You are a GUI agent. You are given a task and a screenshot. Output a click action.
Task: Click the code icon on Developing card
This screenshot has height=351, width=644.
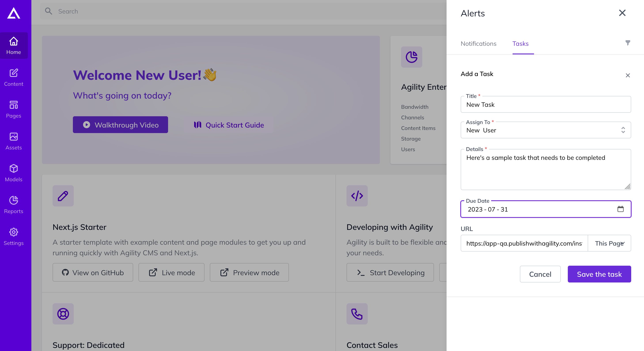click(x=357, y=196)
